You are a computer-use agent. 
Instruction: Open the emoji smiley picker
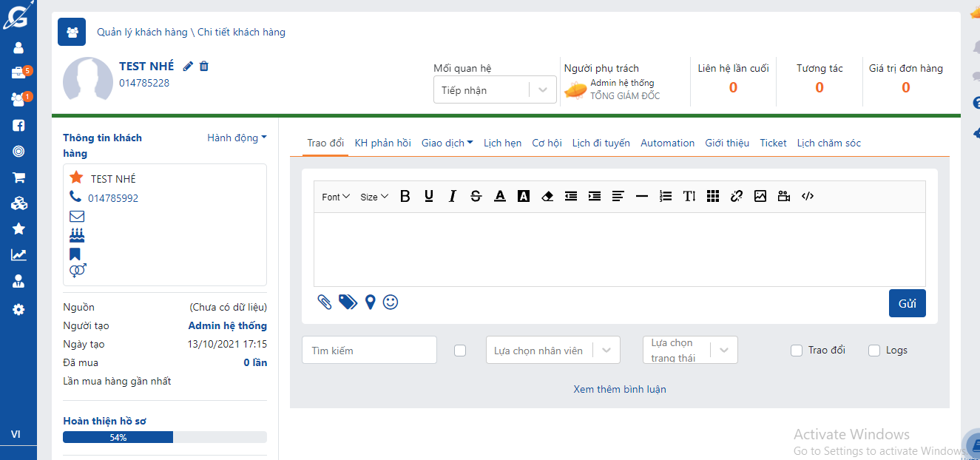(x=391, y=302)
